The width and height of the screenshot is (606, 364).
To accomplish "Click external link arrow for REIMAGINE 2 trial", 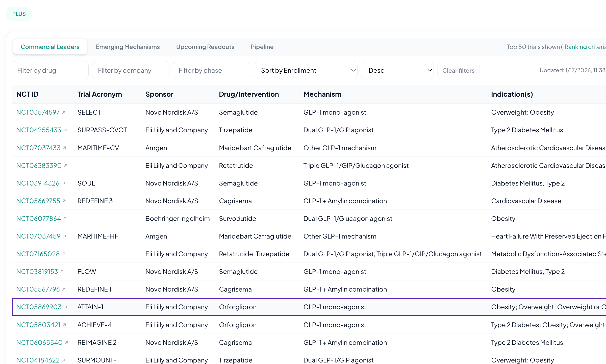I will coord(66,343).
